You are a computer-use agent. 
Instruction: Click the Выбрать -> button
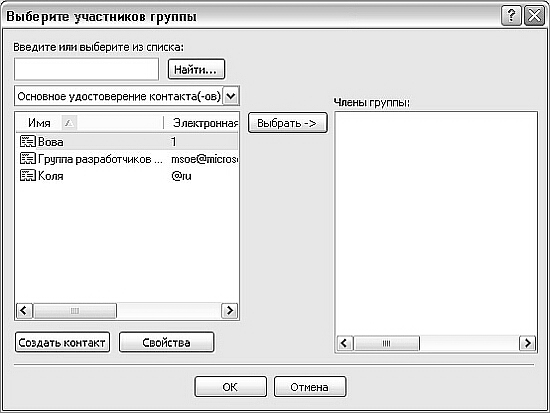coord(288,123)
